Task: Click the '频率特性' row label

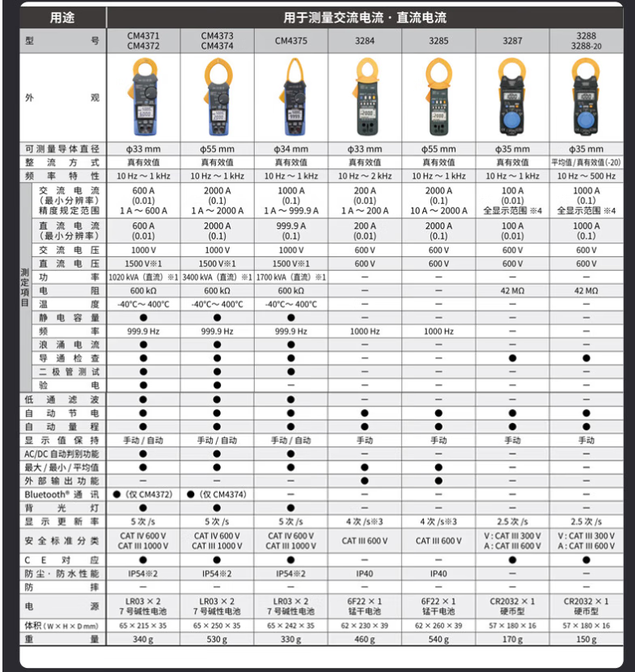Action: pos(62,175)
